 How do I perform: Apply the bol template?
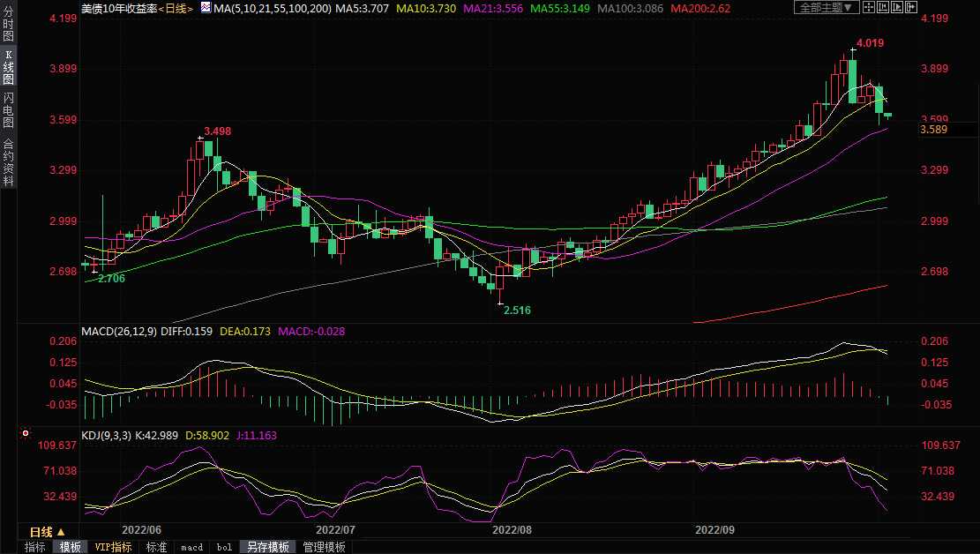point(224,547)
